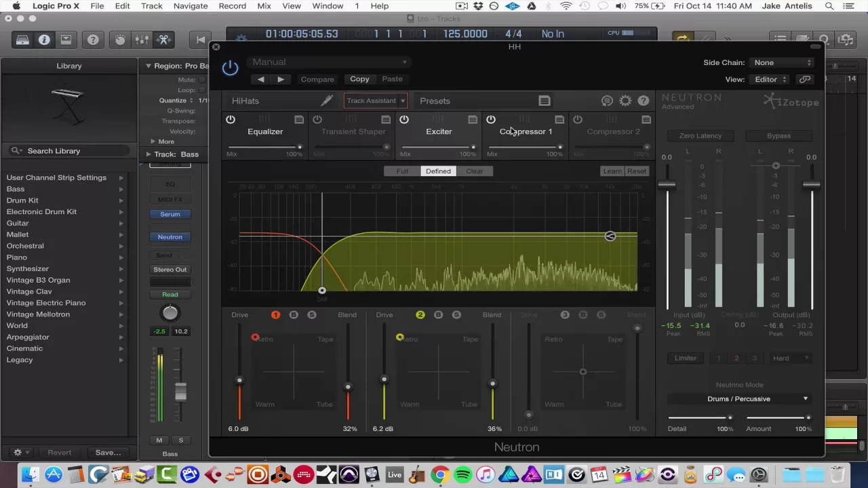Adjust the Neutrino Detail slider
The height and width of the screenshot is (488, 868).
point(730,418)
